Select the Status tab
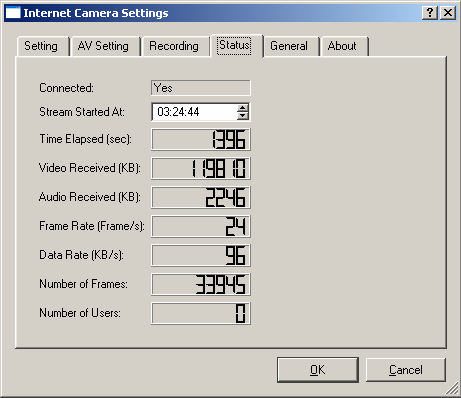Image resolution: width=461 pixels, height=398 pixels. click(x=236, y=45)
